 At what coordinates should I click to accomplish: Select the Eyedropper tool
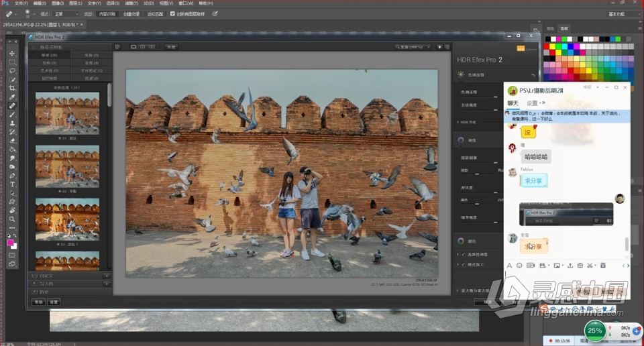(12, 97)
